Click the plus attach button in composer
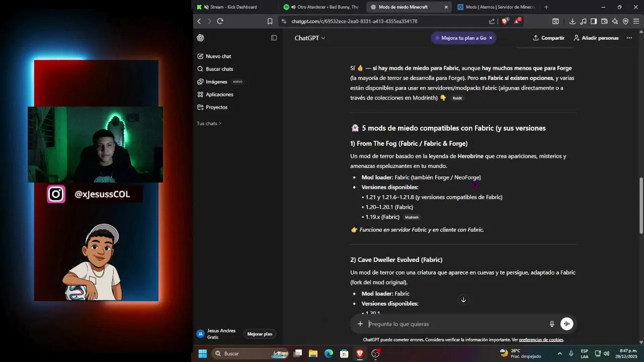The height and width of the screenshot is (362, 644). click(x=360, y=324)
